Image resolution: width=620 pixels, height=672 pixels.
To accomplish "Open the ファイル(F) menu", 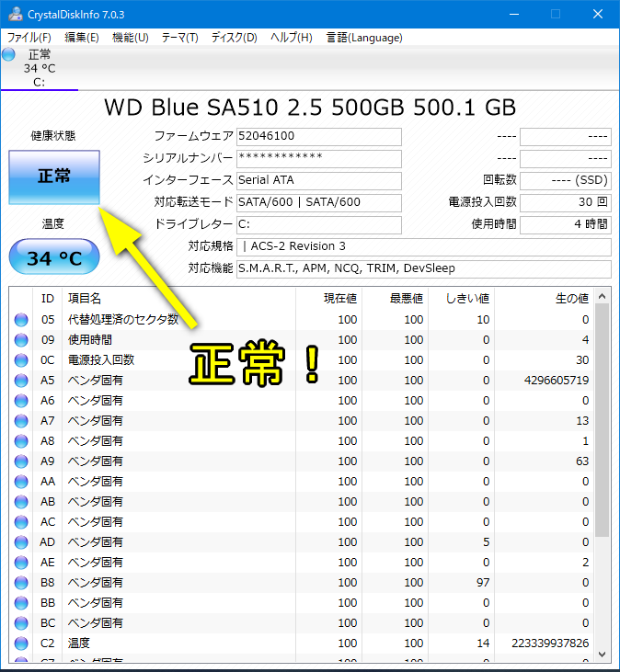I will (29, 38).
